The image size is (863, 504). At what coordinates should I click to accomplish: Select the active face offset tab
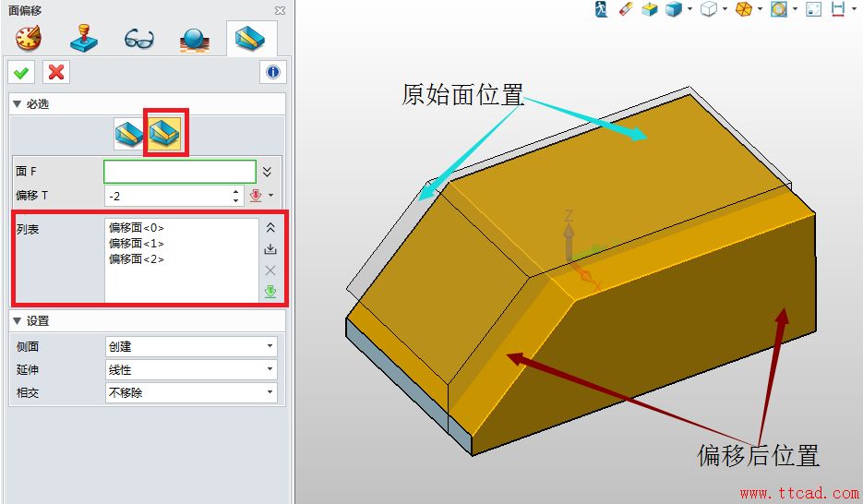pyautogui.click(x=250, y=39)
